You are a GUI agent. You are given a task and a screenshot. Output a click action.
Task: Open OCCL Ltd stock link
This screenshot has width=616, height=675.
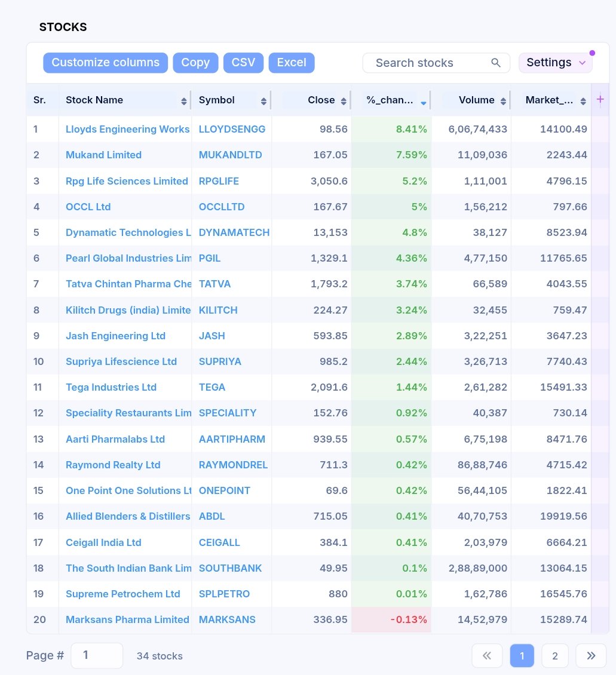(x=88, y=207)
